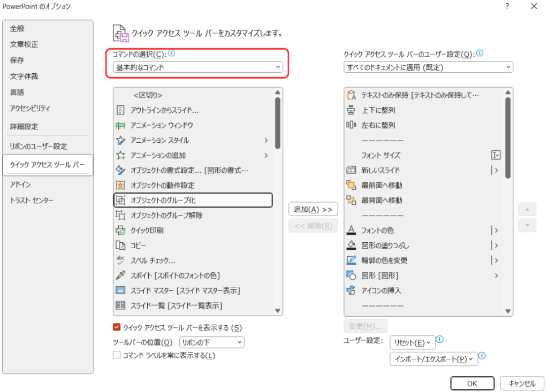
Task: Uncheck クイック アクセス ツール バーを表示する
Action: [117, 327]
